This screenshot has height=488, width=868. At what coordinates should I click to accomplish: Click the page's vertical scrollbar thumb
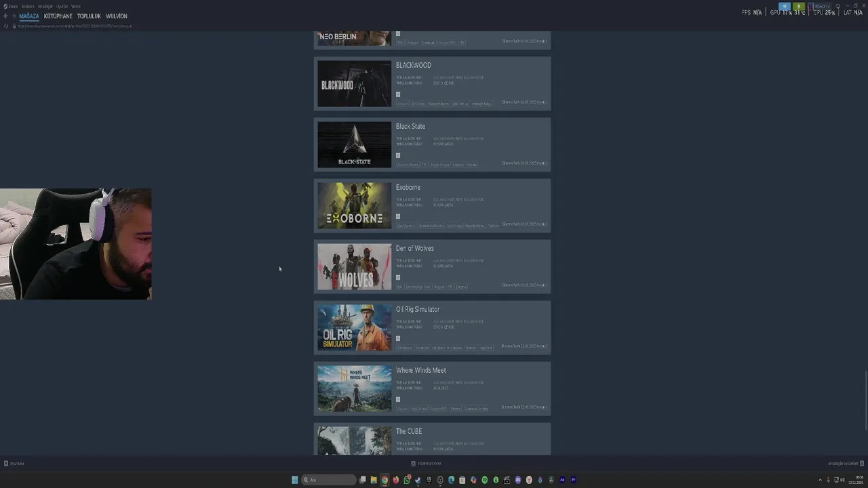[x=865, y=401]
